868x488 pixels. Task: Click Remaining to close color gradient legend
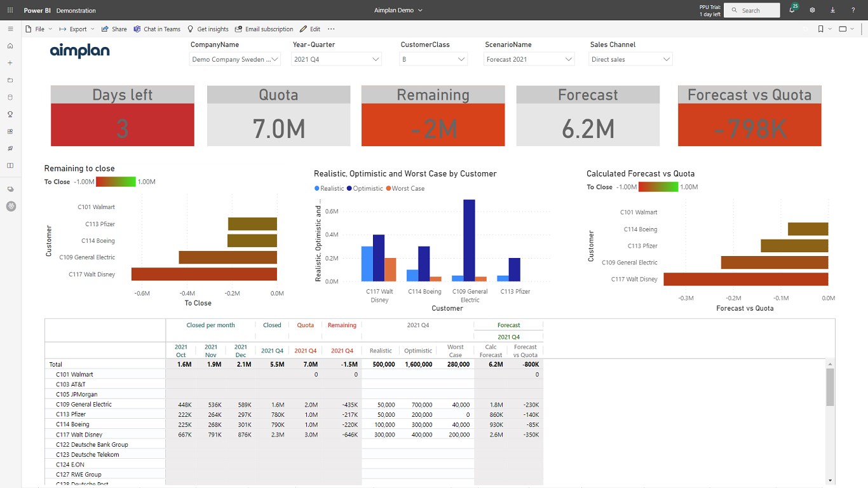point(116,182)
